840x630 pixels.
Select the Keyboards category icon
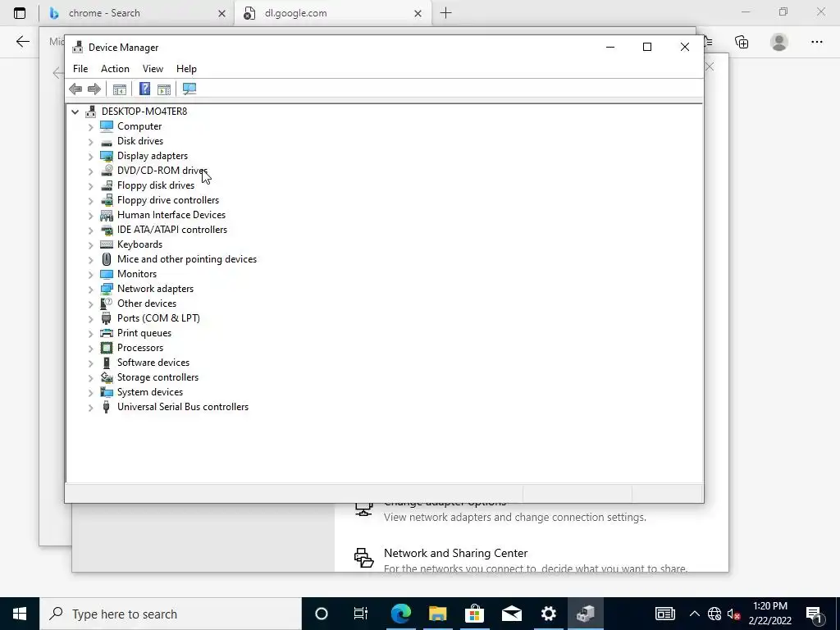click(107, 244)
